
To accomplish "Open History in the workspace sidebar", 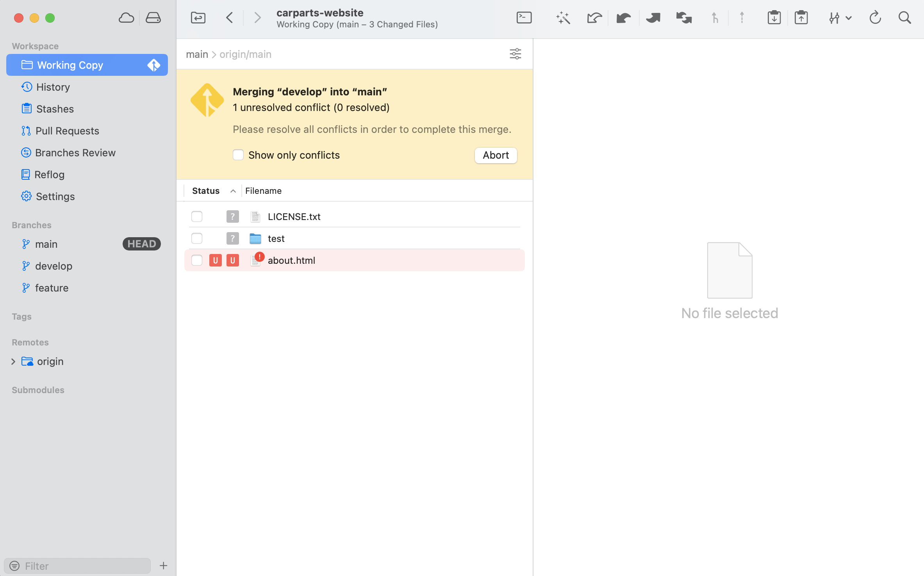I will [x=53, y=87].
